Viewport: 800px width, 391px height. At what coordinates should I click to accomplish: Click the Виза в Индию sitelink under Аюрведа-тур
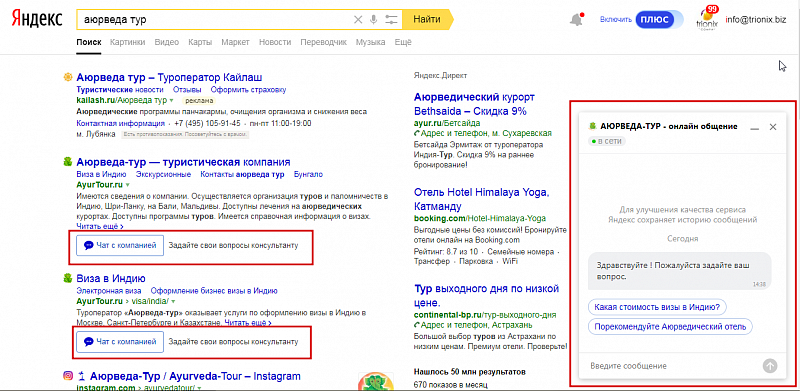click(x=101, y=175)
